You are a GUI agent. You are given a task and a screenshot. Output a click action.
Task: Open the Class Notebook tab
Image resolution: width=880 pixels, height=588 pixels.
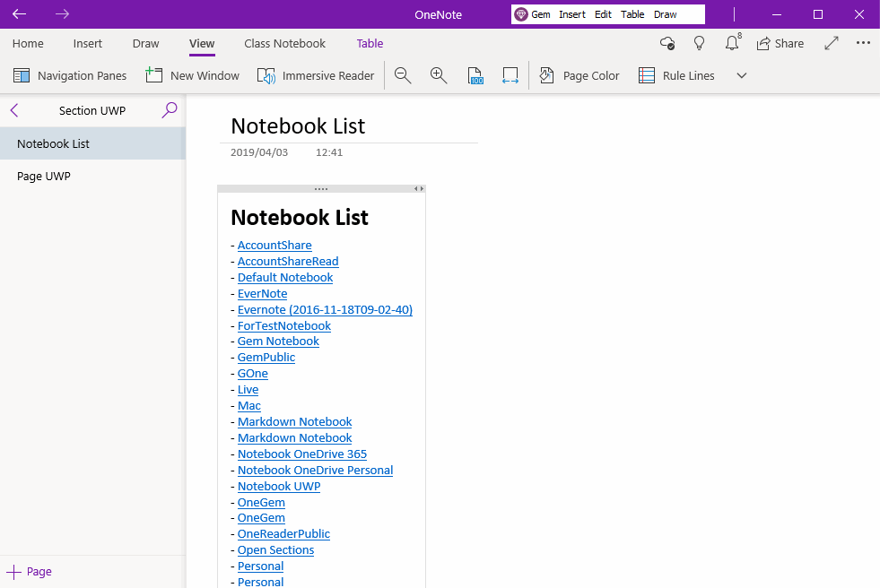(284, 44)
